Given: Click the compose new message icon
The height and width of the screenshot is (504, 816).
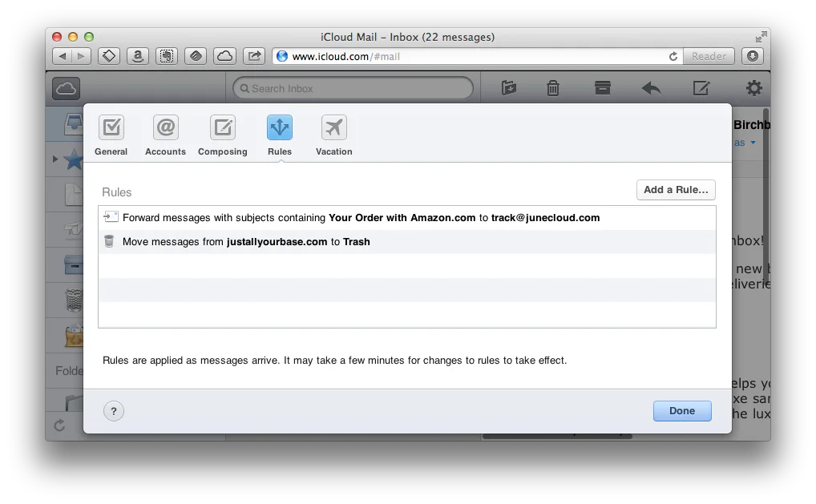Looking at the screenshot, I should pos(701,88).
